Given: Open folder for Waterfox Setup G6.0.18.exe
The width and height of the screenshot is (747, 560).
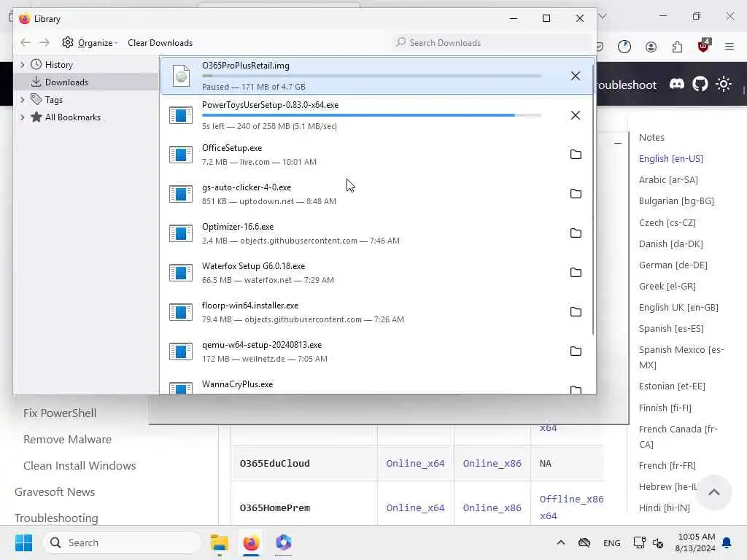Looking at the screenshot, I should pyautogui.click(x=576, y=273).
